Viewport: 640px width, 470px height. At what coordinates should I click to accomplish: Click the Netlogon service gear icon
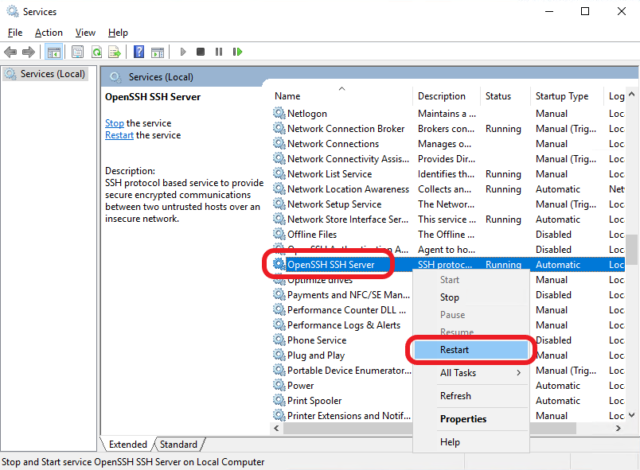(x=279, y=113)
